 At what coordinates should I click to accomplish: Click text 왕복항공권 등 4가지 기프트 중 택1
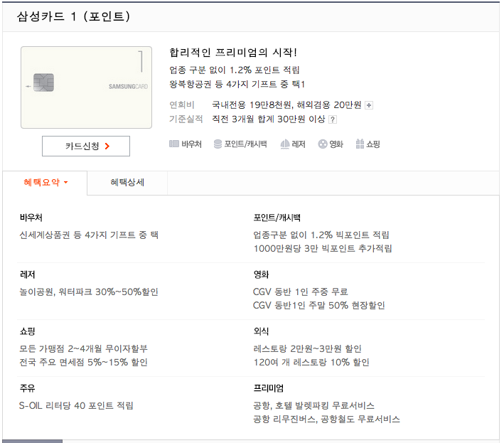coord(237,84)
